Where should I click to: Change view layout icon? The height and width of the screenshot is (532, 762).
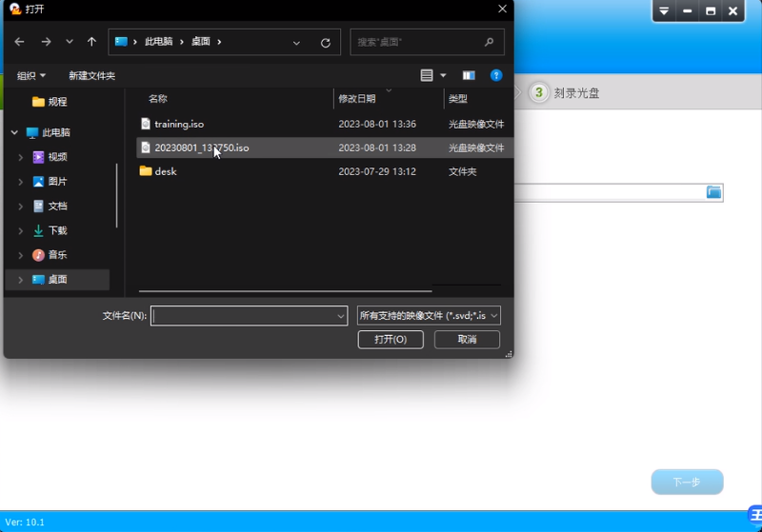[427, 75]
